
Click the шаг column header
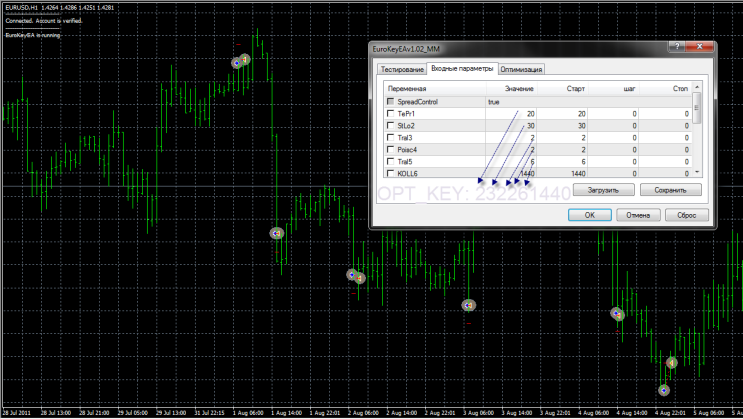(614, 89)
